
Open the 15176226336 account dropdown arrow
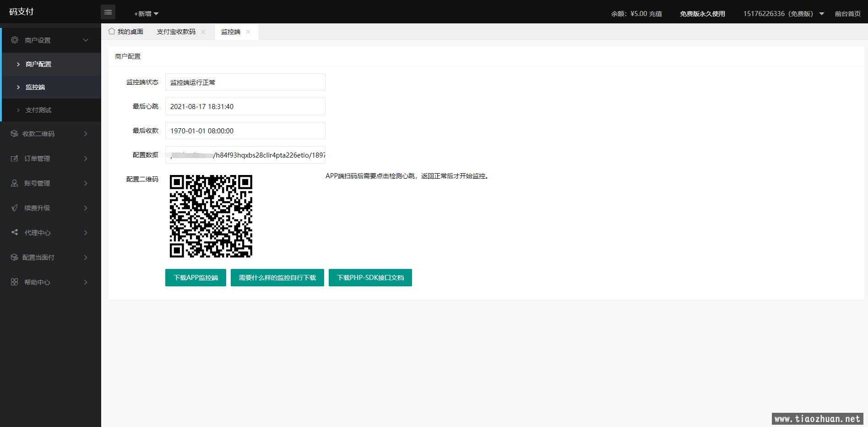pos(822,14)
